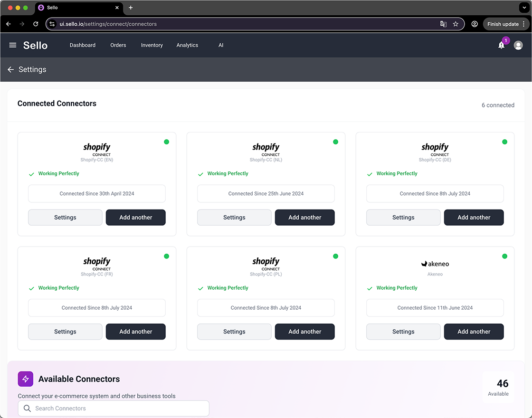
Task: Click the back arrow next to Settings
Action: pyautogui.click(x=10, y=69)
